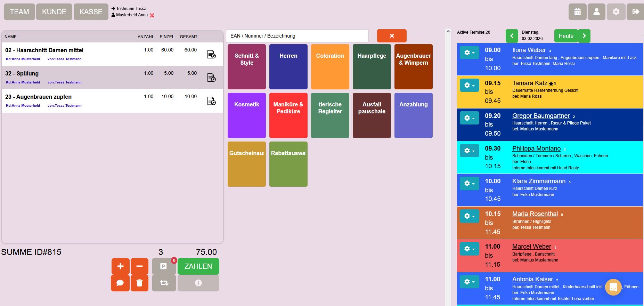The image size is (644, 306).
Task: Switch to the KUNDE tab
Action: pos(54,12)
